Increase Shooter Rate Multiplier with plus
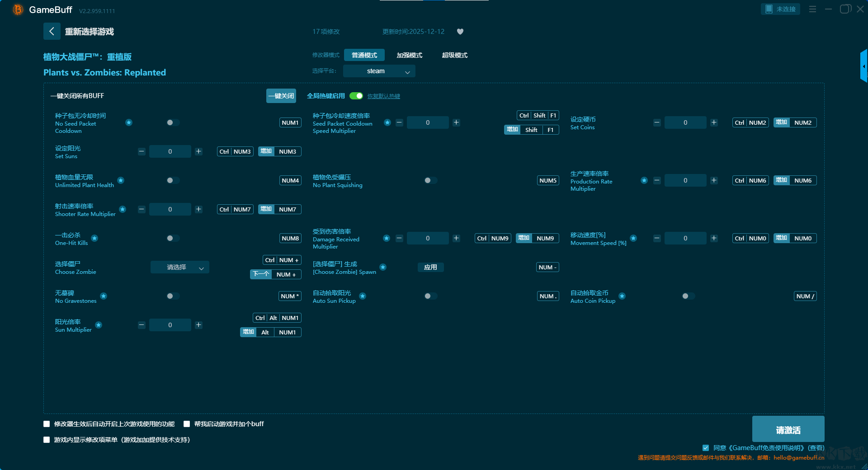868x470 pixels. click(198, 209)
